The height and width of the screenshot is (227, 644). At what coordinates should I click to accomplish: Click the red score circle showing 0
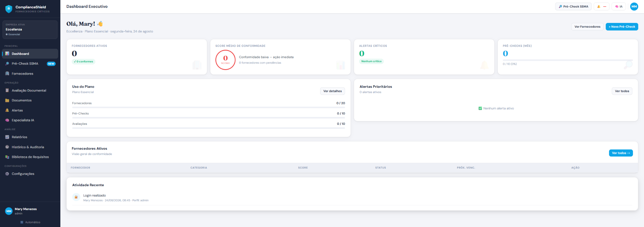(225, 60)
